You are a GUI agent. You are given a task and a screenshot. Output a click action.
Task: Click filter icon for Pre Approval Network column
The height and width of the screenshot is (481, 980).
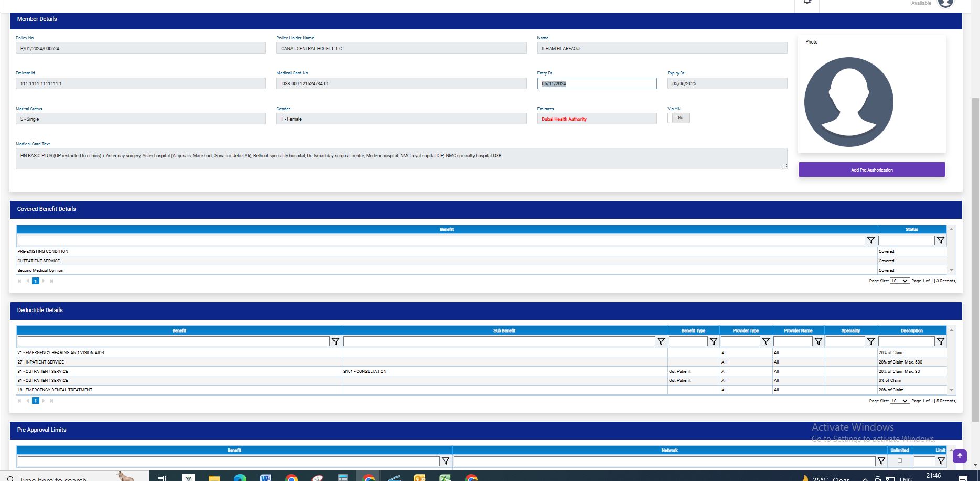coord(881,461)
